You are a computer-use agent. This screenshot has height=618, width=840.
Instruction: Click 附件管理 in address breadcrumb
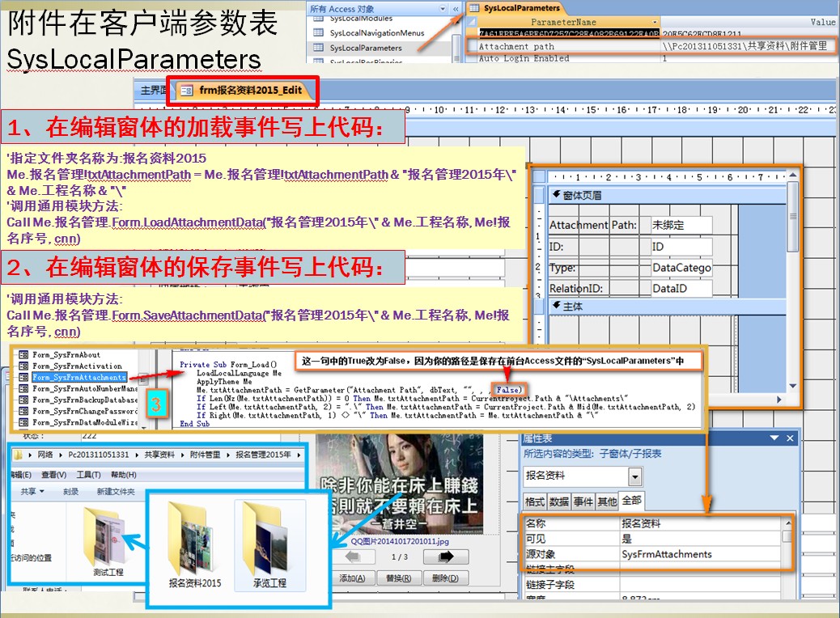coord(205,455)
